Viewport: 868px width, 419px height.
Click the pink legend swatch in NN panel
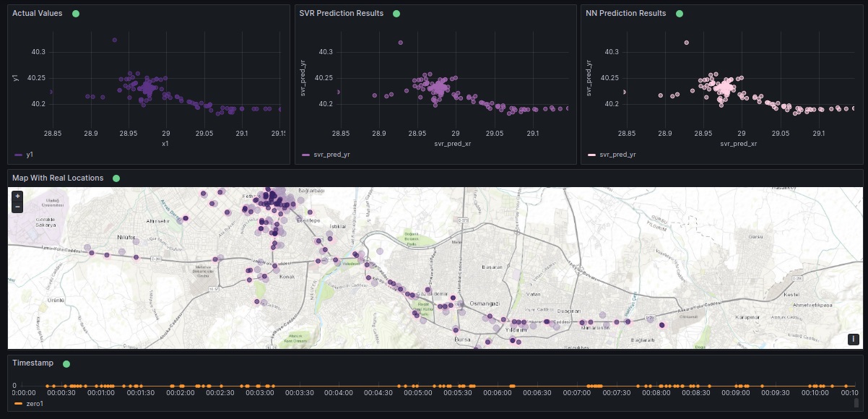(591, 155)
